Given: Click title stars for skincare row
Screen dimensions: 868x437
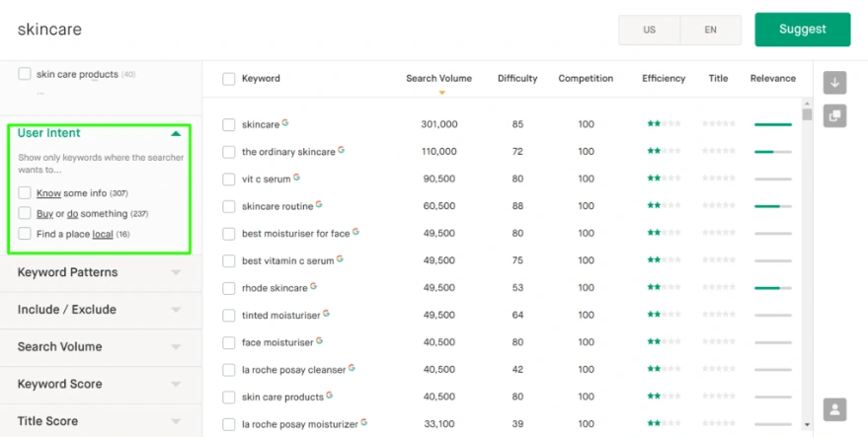Looking at the screenshot, I should [719, 124].
